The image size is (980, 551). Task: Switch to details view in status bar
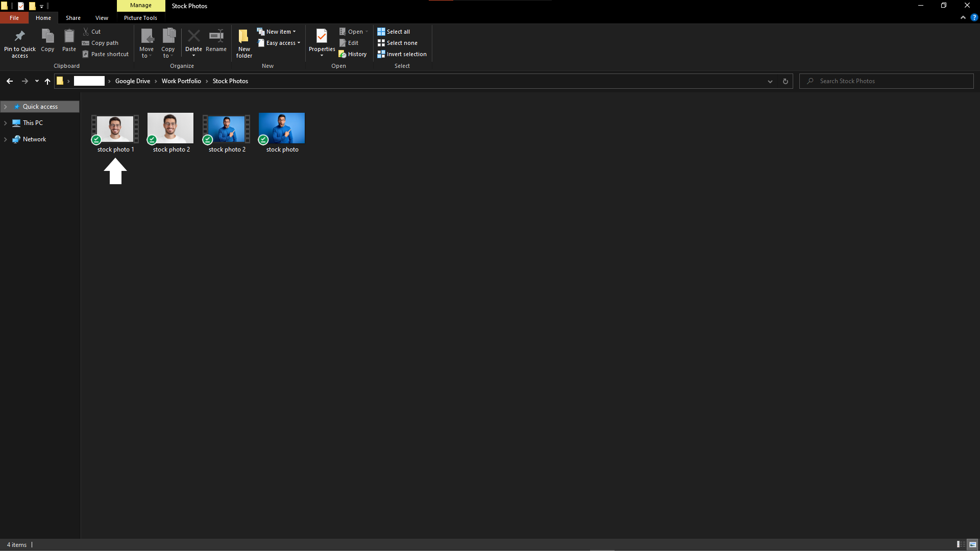(x=960, y=544)
